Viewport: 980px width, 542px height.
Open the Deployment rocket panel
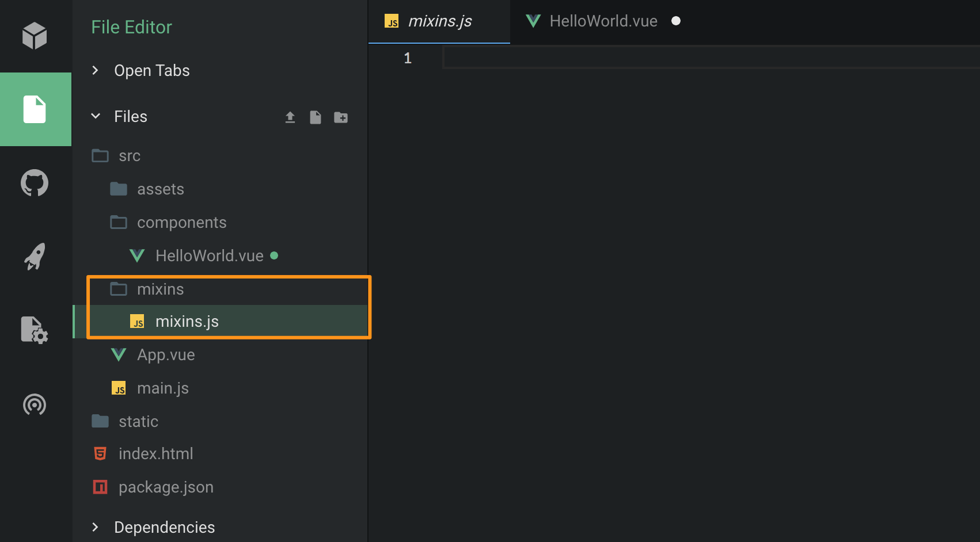35,257
